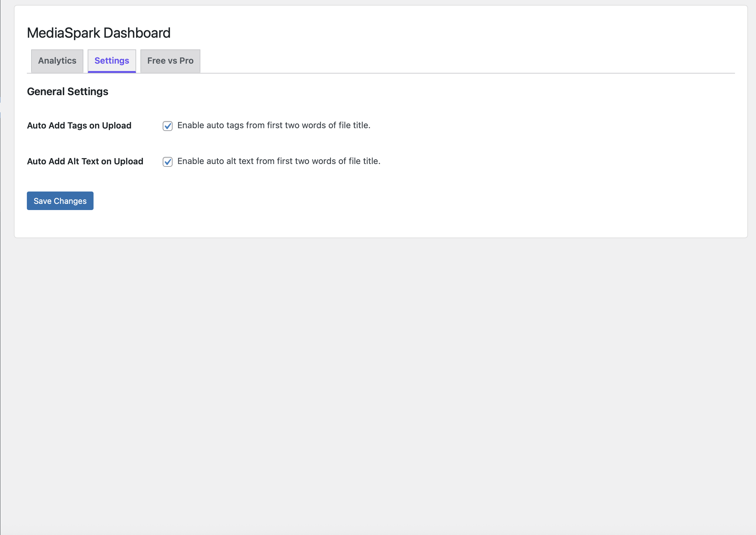
Task: Click the Save Changes button
Action: (x=60, y=201)
